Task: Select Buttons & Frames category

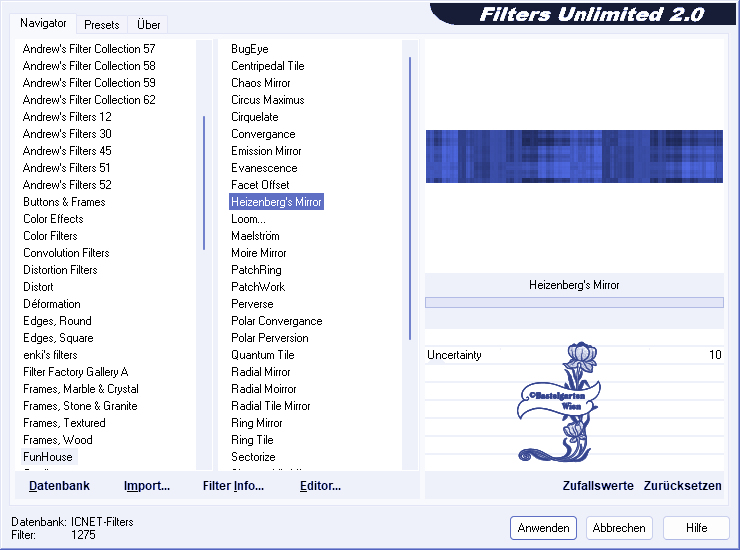Action: point(64,202)
